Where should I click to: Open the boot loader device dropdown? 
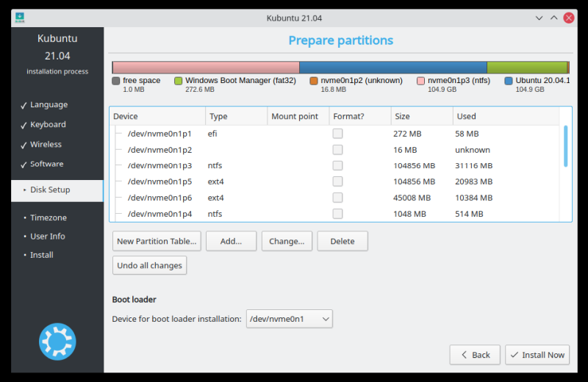point(289,319)
